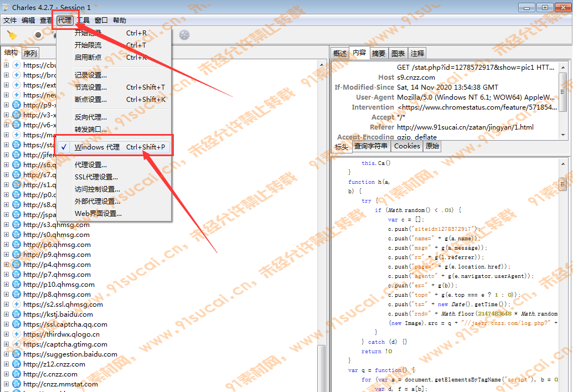Click lightning icon beside https://cbu host
Screen dimensions: 573x392
tap(17, 65)
